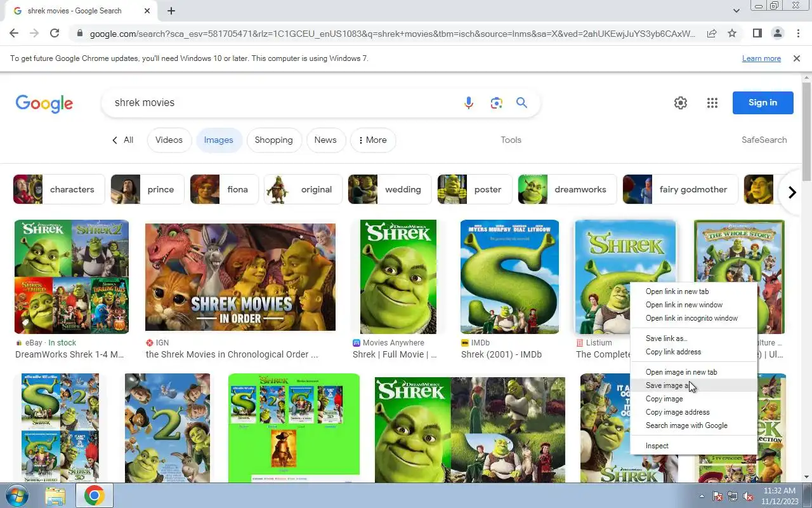Click the address bar URL
Viewport: 812px width, 508px height.
tap(392, 34)
